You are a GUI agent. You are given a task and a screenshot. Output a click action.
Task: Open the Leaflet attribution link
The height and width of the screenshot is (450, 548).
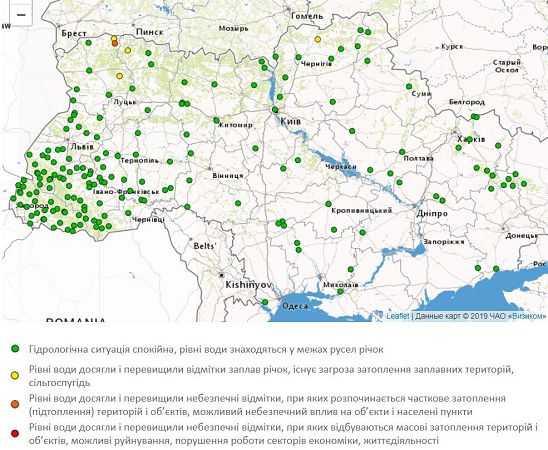397,316
